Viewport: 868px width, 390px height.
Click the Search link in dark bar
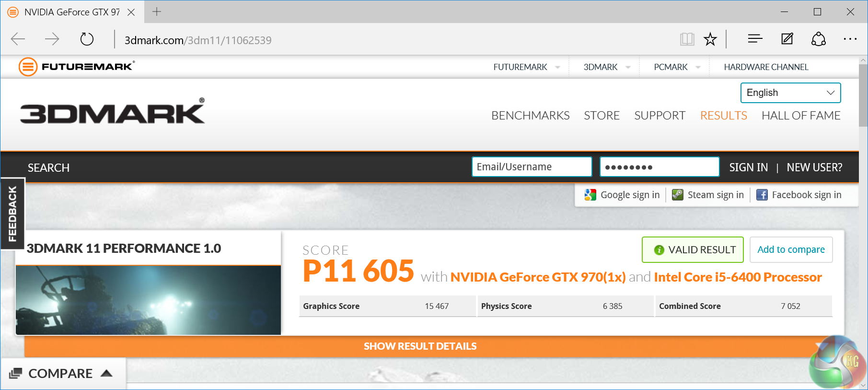pos(48,168)
